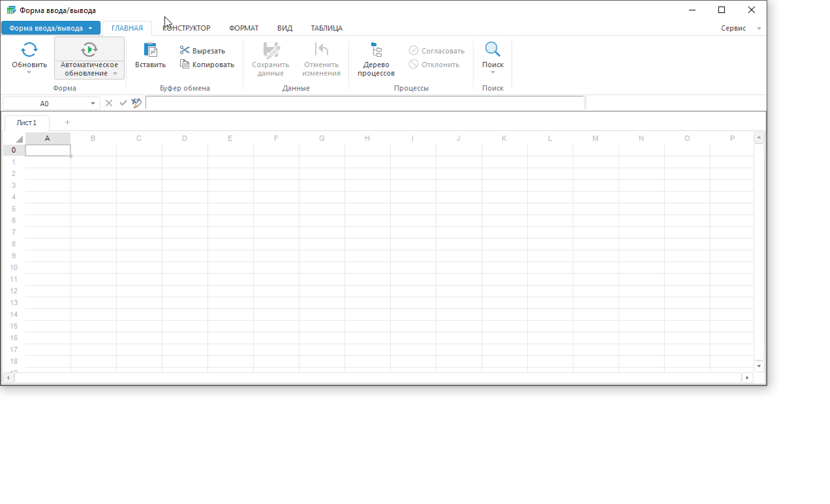
Task: Select row header 5
Action: pos(14,209)
